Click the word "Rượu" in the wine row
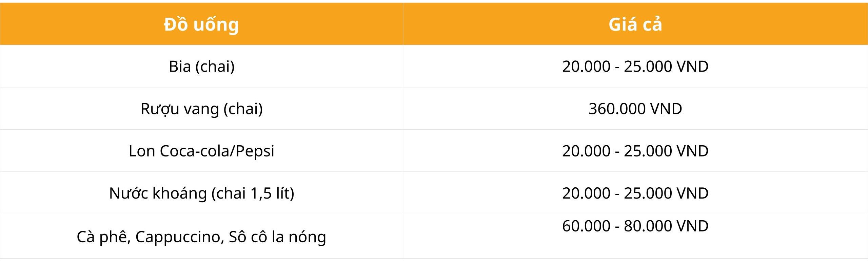Viewport: 868px width, 262px height. (160, 109)
